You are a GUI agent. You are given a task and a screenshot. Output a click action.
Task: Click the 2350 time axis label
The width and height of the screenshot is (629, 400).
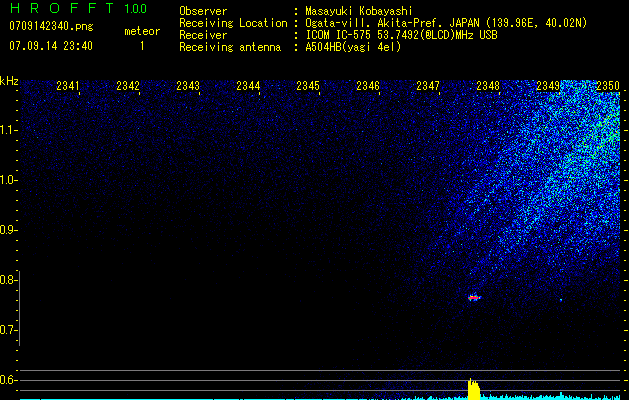coord(608,86)
